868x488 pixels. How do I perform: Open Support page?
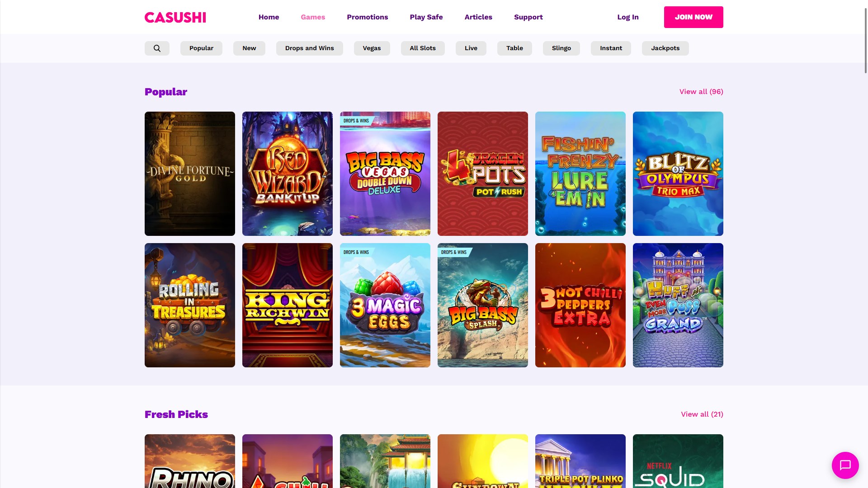coord(528,17)
